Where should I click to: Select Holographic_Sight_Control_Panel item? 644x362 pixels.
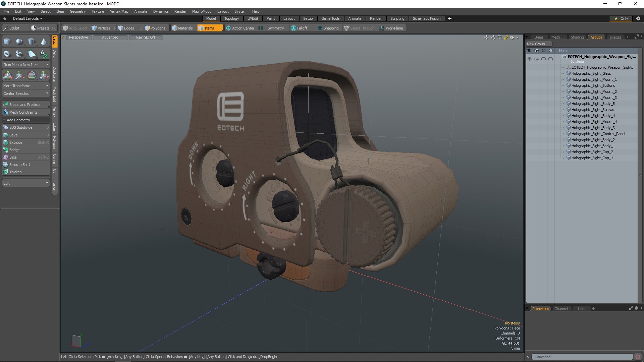point(598,134)
